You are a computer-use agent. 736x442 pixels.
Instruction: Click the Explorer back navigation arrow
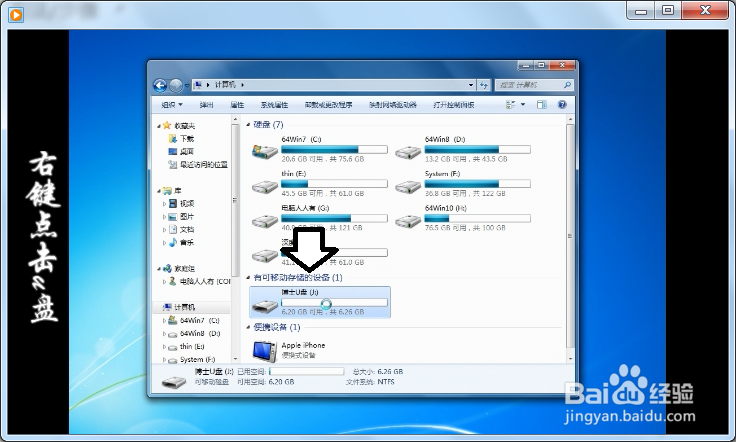pyautogui.click(x=160, y=85)
